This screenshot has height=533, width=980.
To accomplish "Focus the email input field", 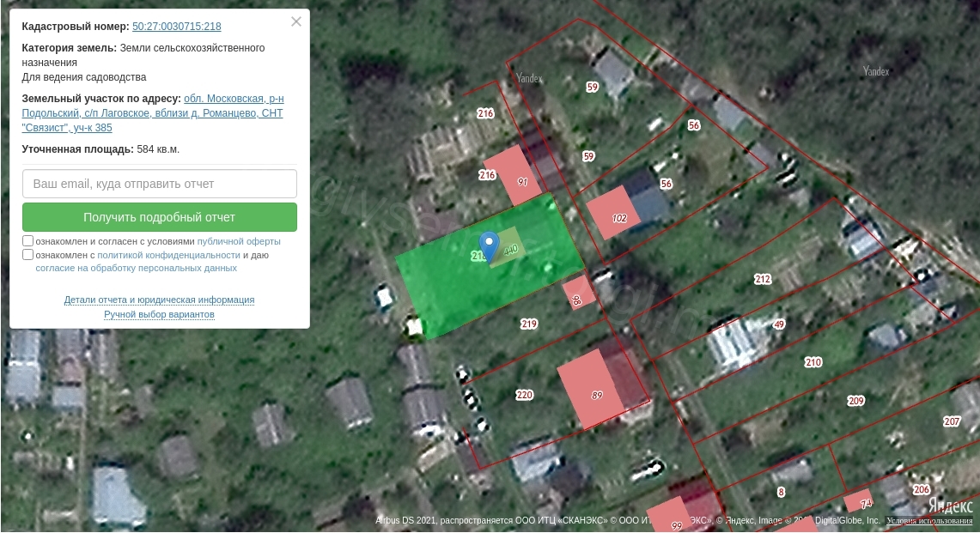I will [x=160, y=184].
